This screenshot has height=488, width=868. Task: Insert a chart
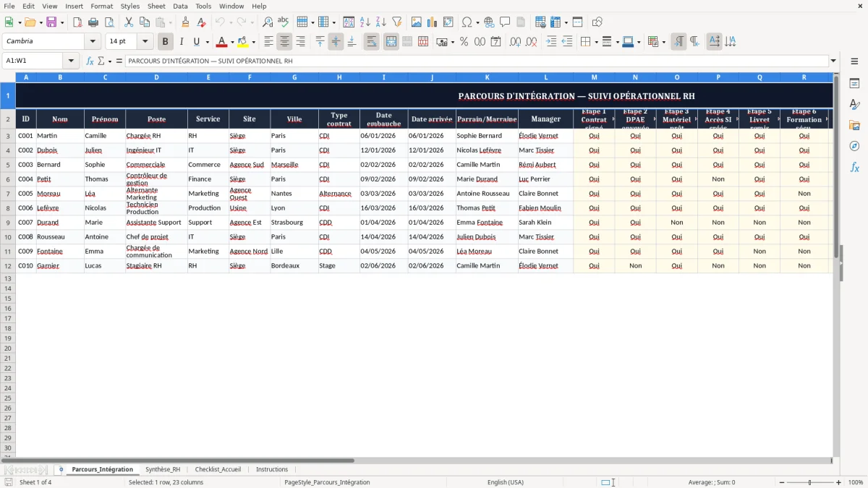point(433,22)
